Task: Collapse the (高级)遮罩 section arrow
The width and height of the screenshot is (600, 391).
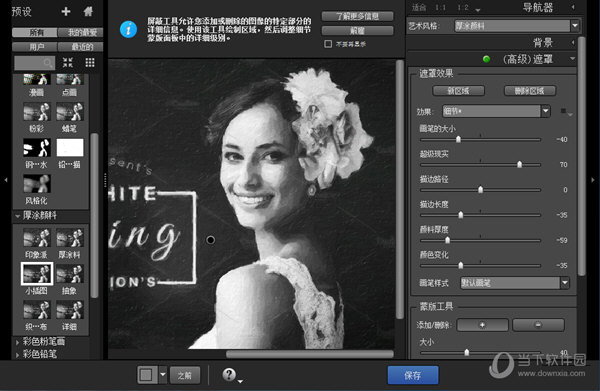Action: [x=572, y=59]
